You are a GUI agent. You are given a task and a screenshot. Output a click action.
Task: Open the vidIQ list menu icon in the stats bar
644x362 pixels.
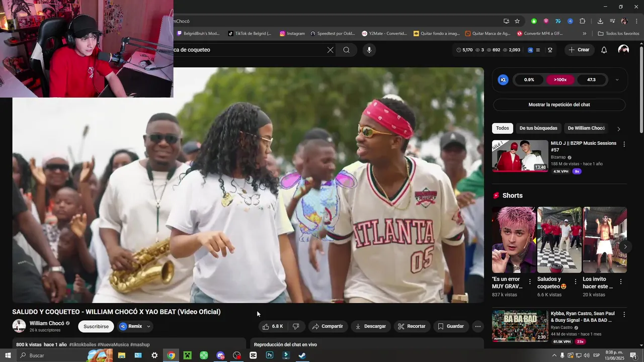coord(538,50)
